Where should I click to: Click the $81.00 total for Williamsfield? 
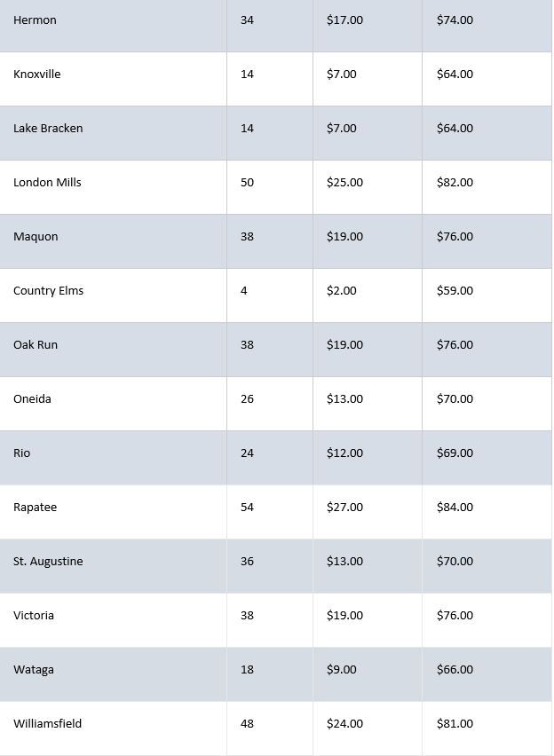(x=455, y=724)
